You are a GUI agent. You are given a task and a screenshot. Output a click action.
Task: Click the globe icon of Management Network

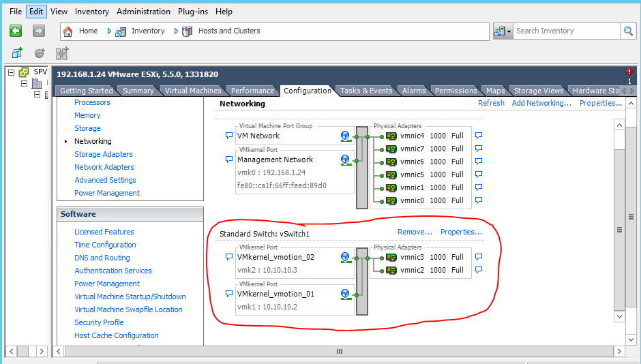346,160
